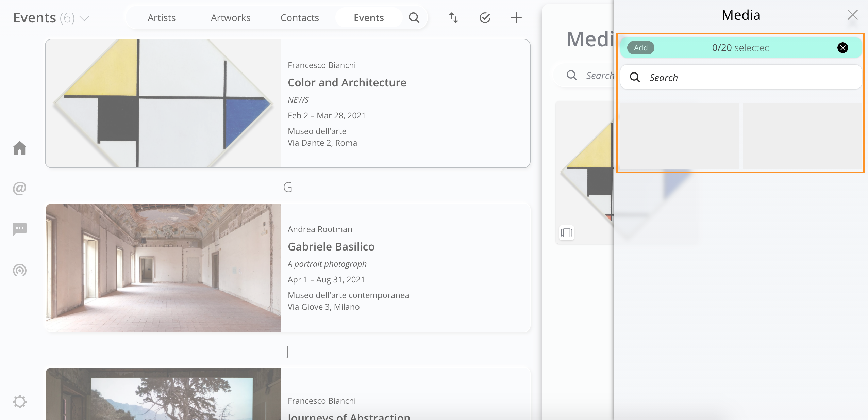Click the broadcast signal icon
This screenshot has width=868, height=420.
pyautogui.click(x=20, y=270)
